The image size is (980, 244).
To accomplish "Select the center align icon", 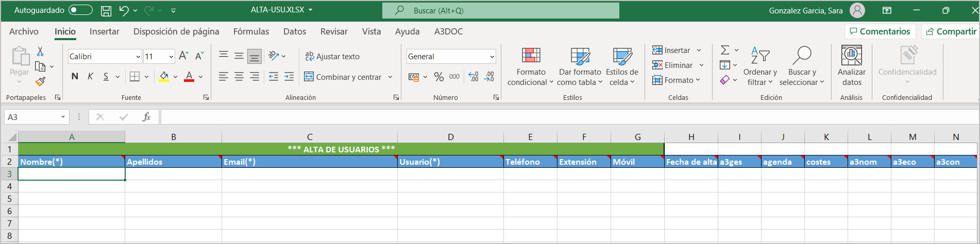I will pyautogui.click(x=239, y=77).
